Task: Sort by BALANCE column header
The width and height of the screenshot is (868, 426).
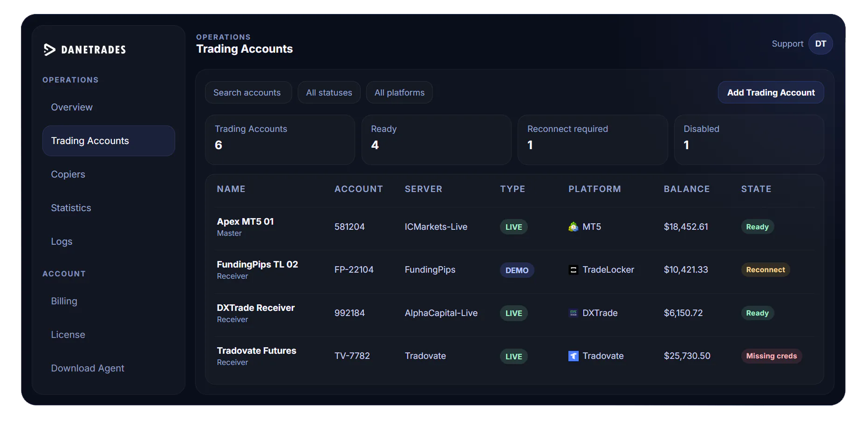Action: pos(687,189)
